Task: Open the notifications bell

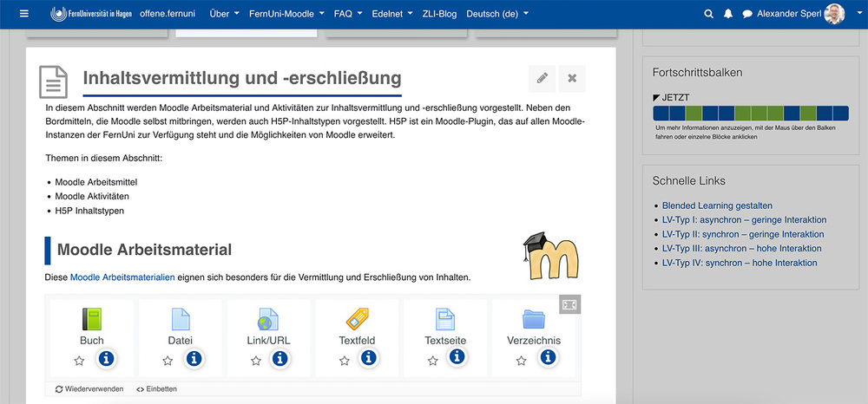Action: pos(728,15)
